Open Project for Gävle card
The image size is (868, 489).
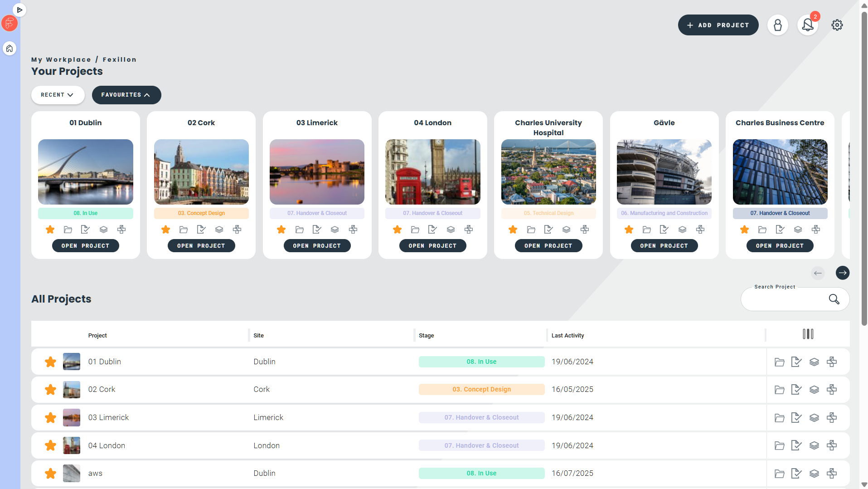(x=664, y=246)
